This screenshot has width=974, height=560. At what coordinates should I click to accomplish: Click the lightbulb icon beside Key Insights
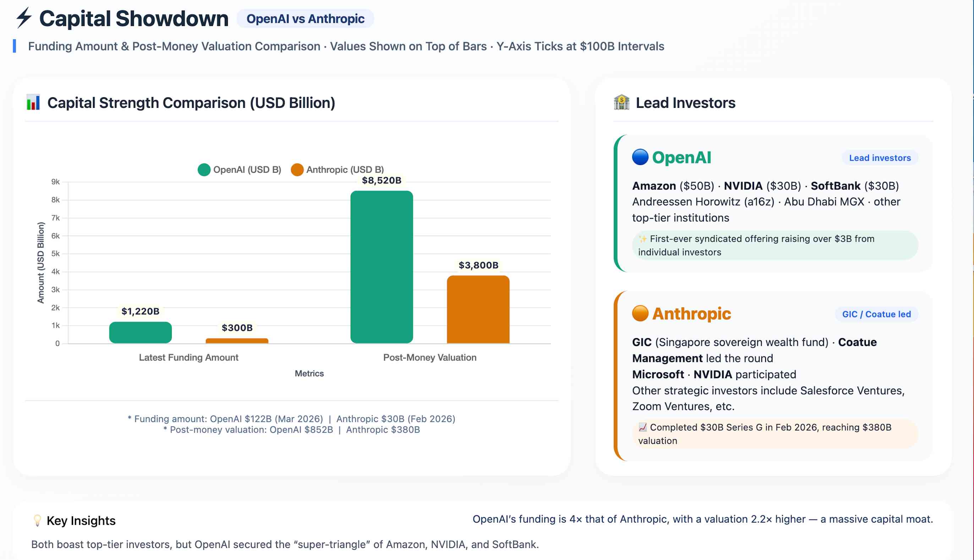37,520
